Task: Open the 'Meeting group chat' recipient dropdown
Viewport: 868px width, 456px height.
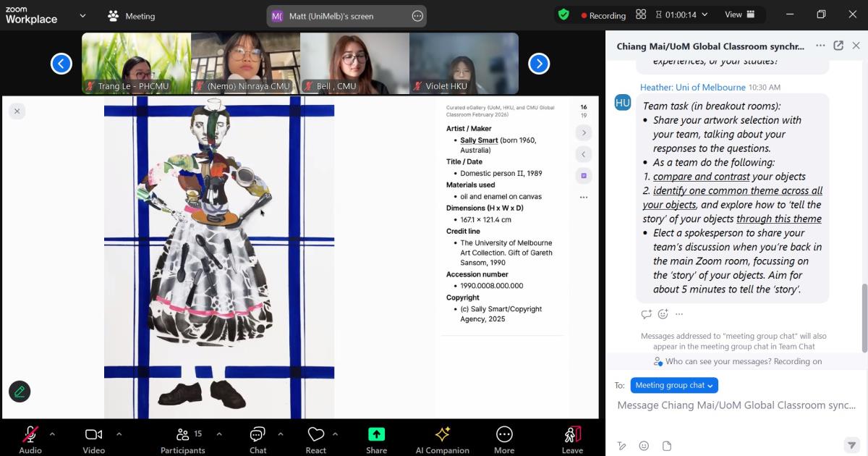Action: click(674, 386)
